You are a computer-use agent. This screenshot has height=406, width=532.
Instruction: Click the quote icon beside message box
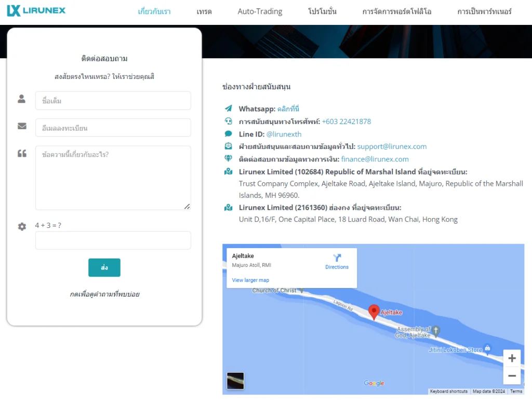(x=22, y=153)
